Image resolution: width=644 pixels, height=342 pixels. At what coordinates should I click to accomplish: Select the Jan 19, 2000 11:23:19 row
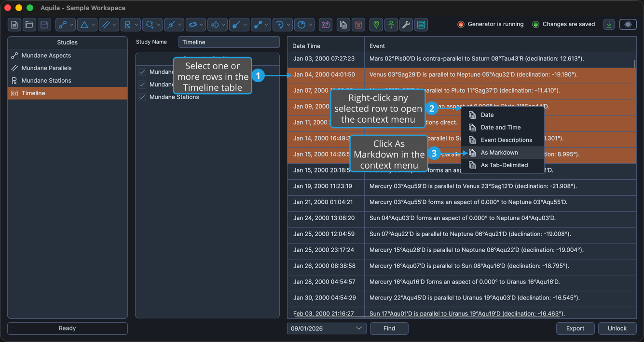(462, 186)
